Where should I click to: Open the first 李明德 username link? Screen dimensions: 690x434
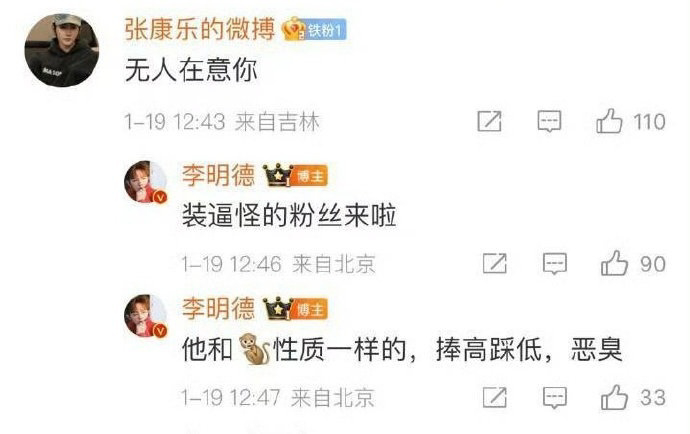point(218,175)
